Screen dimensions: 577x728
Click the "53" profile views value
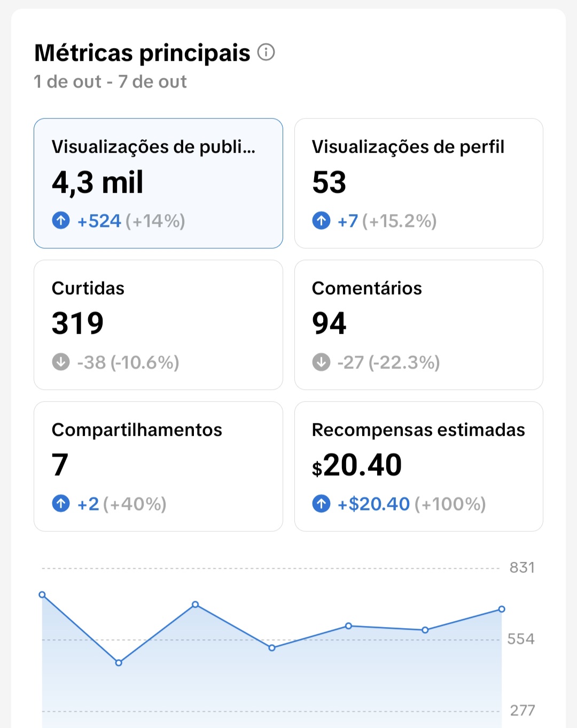tap(329, 182)
